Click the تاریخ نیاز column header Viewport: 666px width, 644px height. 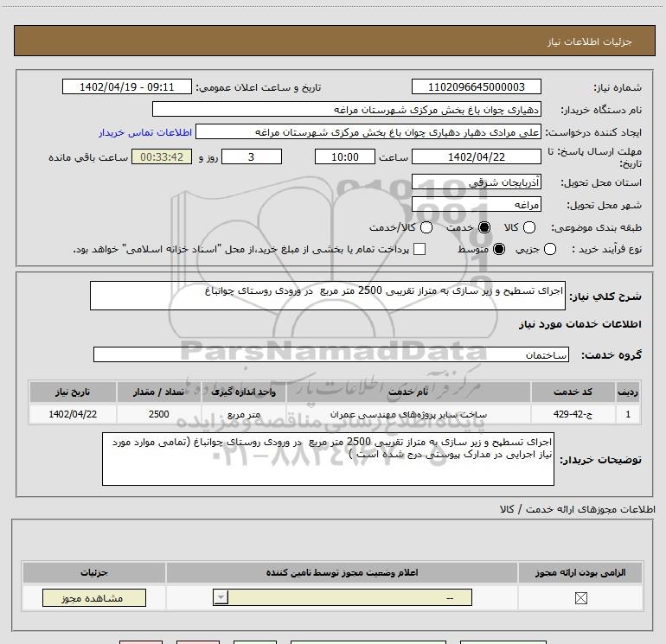(73, 392)
